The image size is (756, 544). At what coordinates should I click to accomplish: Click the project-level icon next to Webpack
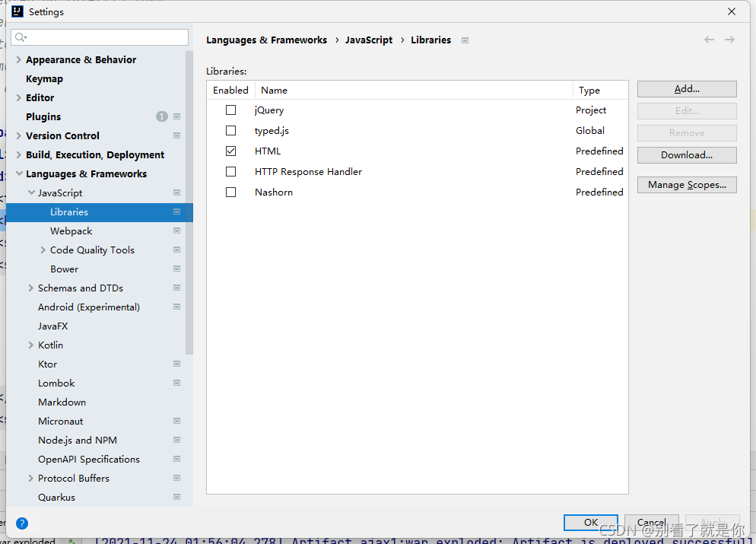(176, 231)
